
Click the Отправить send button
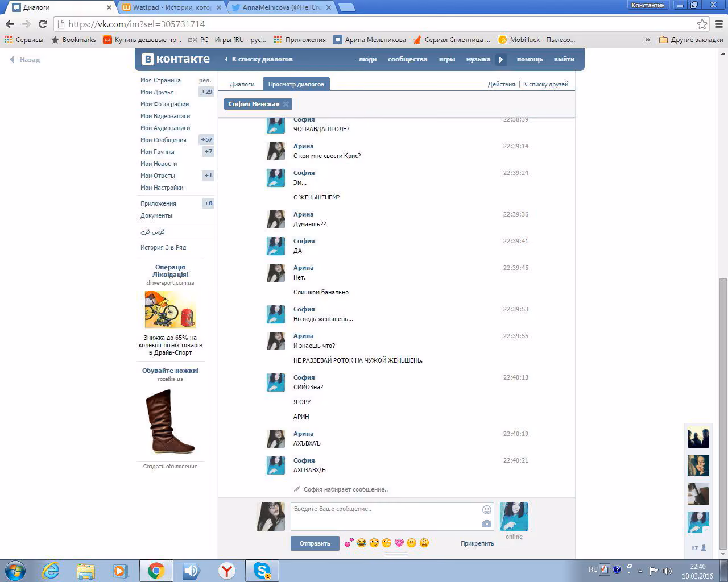[315, 543]
